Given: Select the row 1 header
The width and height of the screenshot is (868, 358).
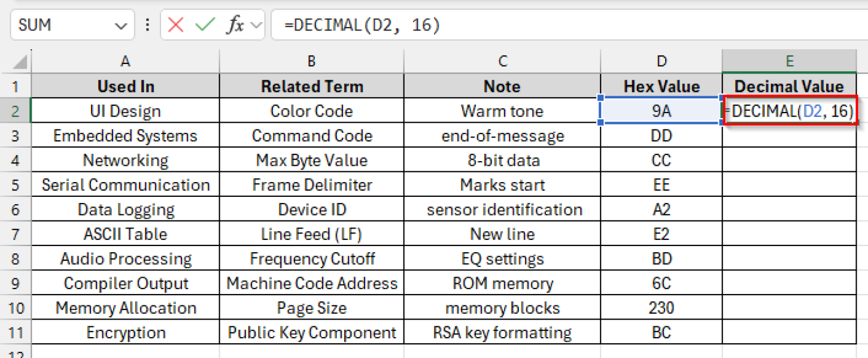Looking at the screenshot, I should click(x=16, y=86).
